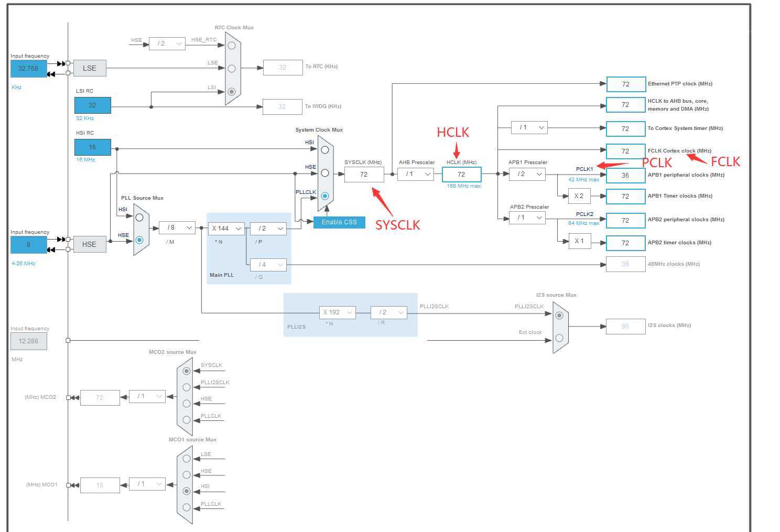This screenshot has width=780, height=532.
Task: Select PLLCLK in MCO1 source Mux
Action: (187, 507)
